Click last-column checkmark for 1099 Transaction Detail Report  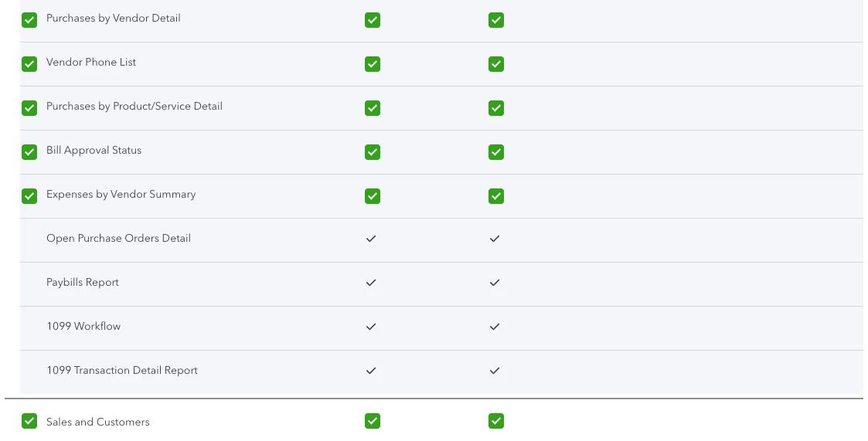click(x=495, y=371)
